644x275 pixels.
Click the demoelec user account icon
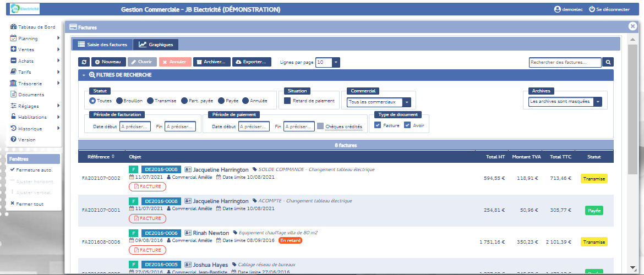point(558,9)
